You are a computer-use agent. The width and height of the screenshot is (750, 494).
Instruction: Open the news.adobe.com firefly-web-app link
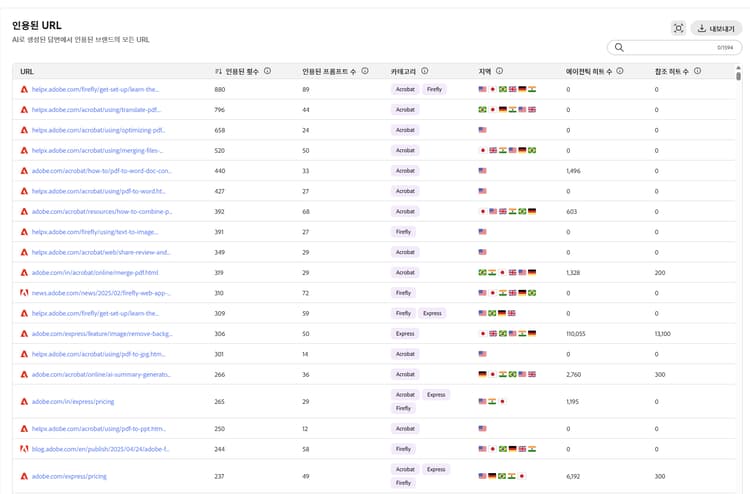click(101, 293)
